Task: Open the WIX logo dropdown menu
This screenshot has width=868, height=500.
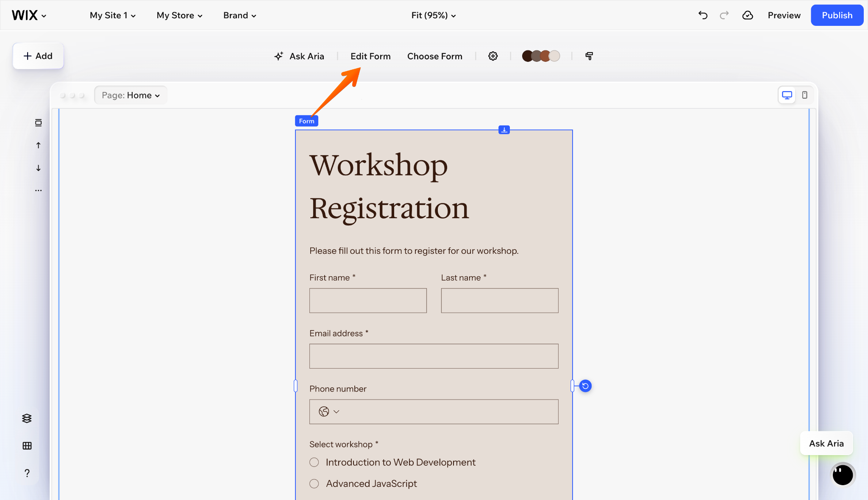Action: pos(29,15)
